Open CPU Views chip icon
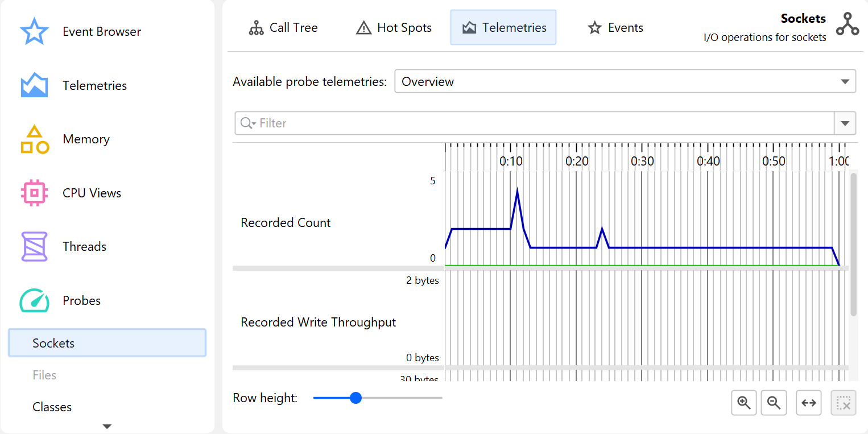 coord(34,193)
